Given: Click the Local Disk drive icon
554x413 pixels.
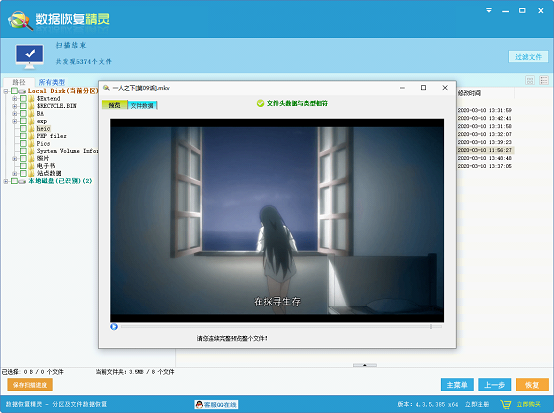Looking at the screenshot, I should click(x=22, y=92).
